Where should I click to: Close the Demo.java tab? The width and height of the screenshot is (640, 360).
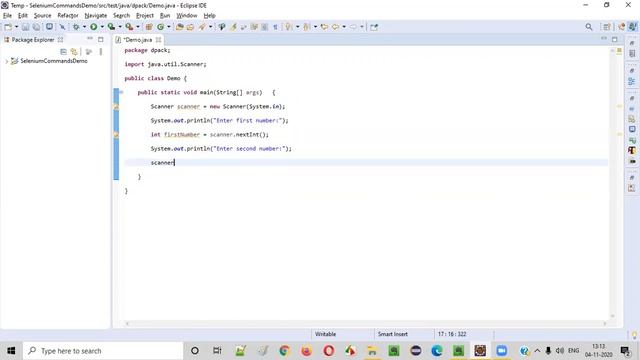click(x=158, y=40)
